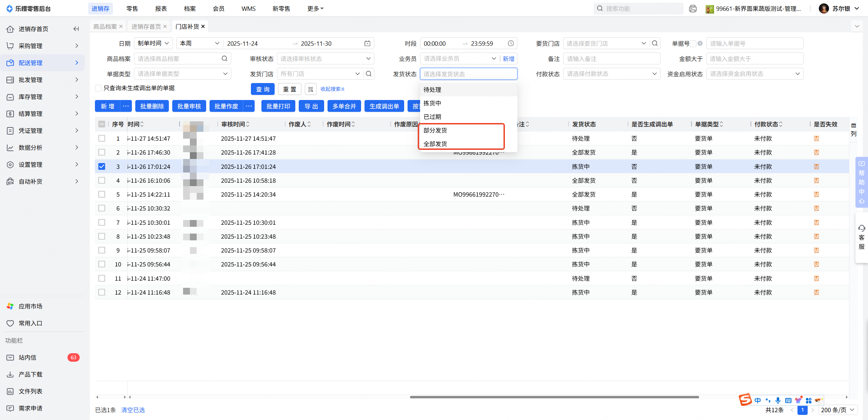Open 站内信 messages in the sidebar
Screen dimensions: 868x420
click(27, 357)
